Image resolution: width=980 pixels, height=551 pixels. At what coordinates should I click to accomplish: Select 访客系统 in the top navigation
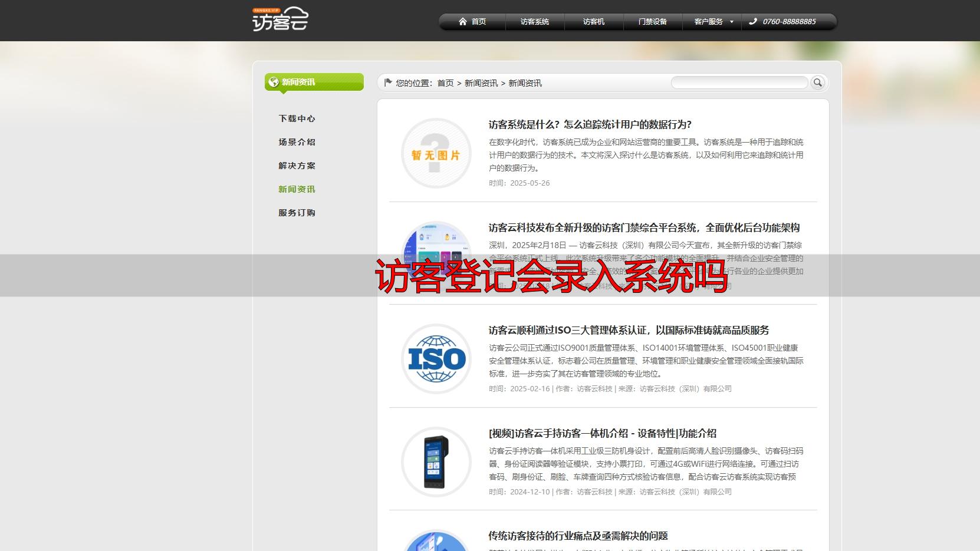click(x=534, y=21)
